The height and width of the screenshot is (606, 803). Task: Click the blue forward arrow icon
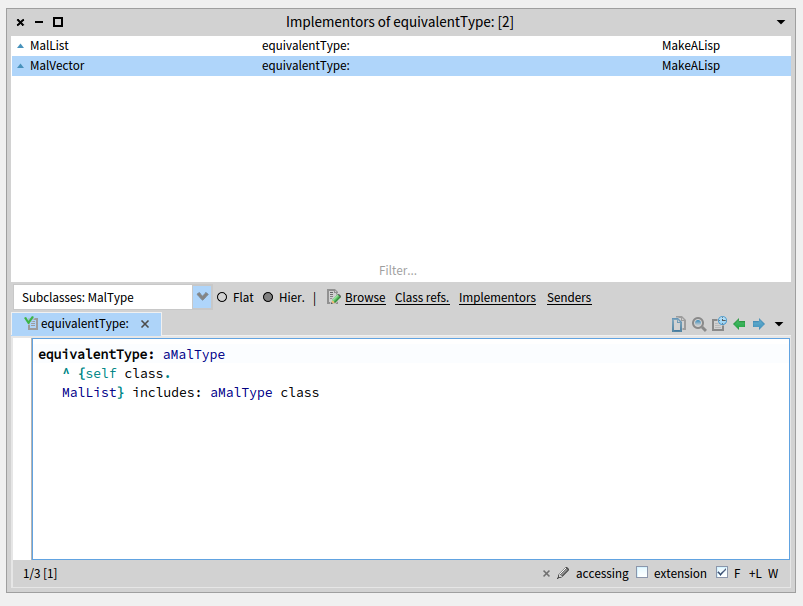coord(758,324)
